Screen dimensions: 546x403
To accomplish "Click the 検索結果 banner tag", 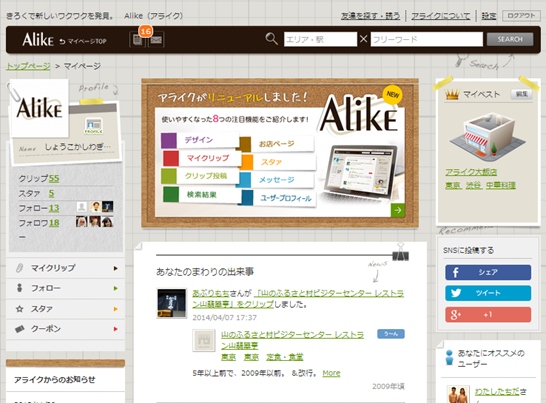I will [x=201, y=195].
